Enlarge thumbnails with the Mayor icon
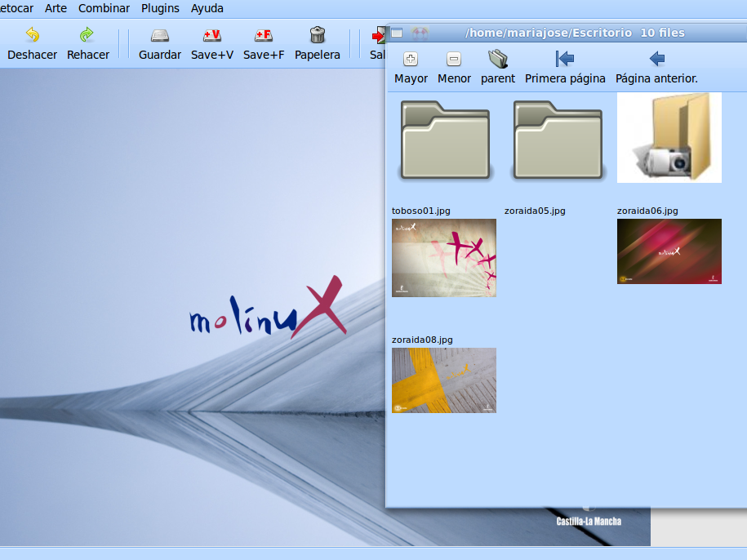Viewport: 747px width, 560px height. coord(411,59)
